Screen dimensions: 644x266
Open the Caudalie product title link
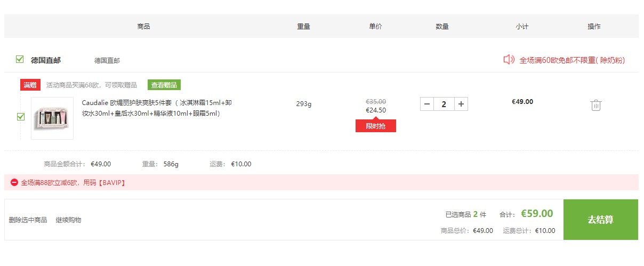pyautogui.click(x=157, y=108)
